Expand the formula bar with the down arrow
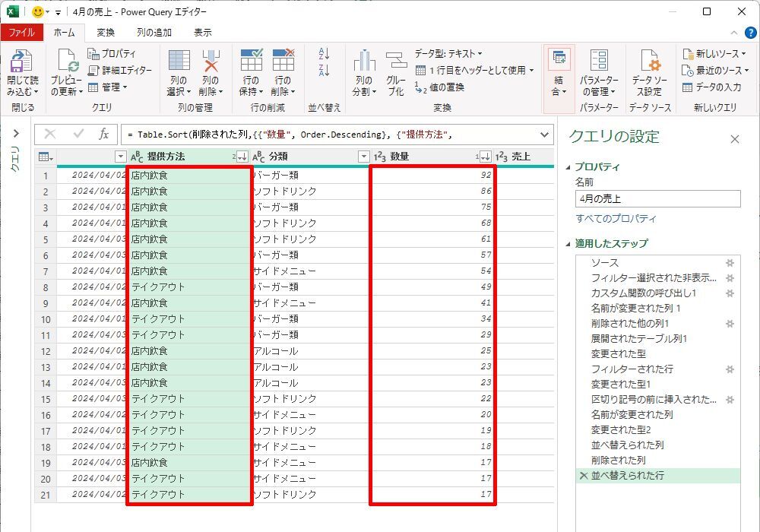This screenshot has height=532, width=760. click(x=544, y=135)
